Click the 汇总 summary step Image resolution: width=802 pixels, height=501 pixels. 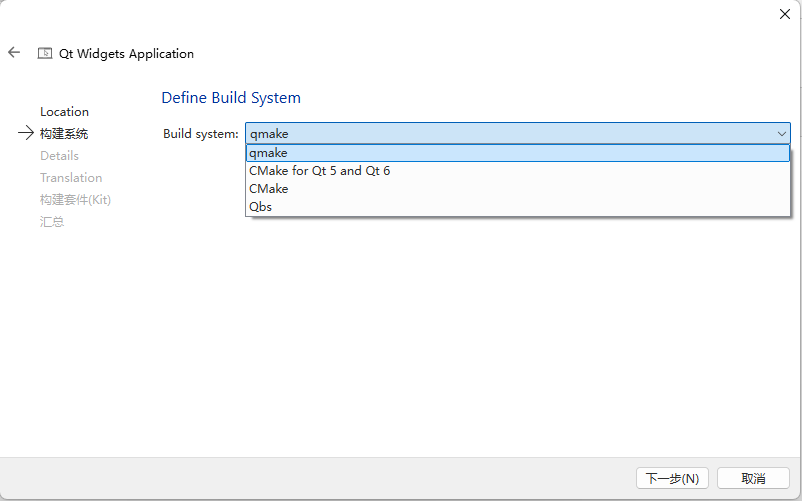tap(52, 222)
